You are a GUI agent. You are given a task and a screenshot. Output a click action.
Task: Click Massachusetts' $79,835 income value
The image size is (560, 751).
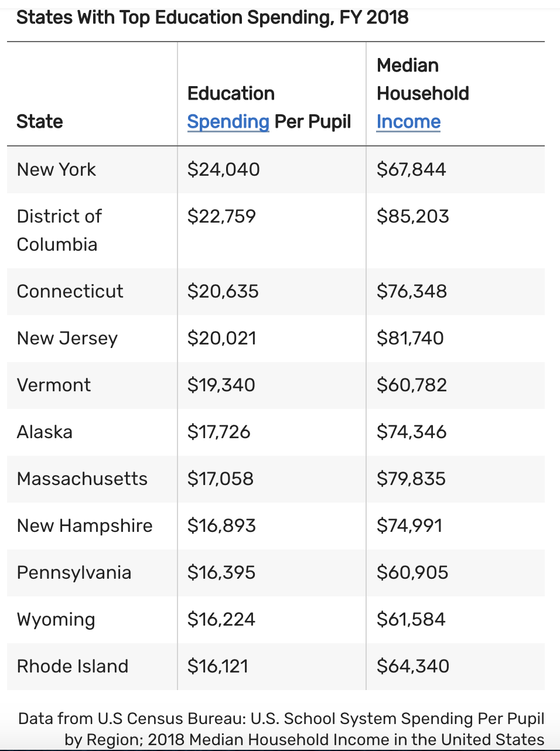pyautogui.click(x=411, y=479)
